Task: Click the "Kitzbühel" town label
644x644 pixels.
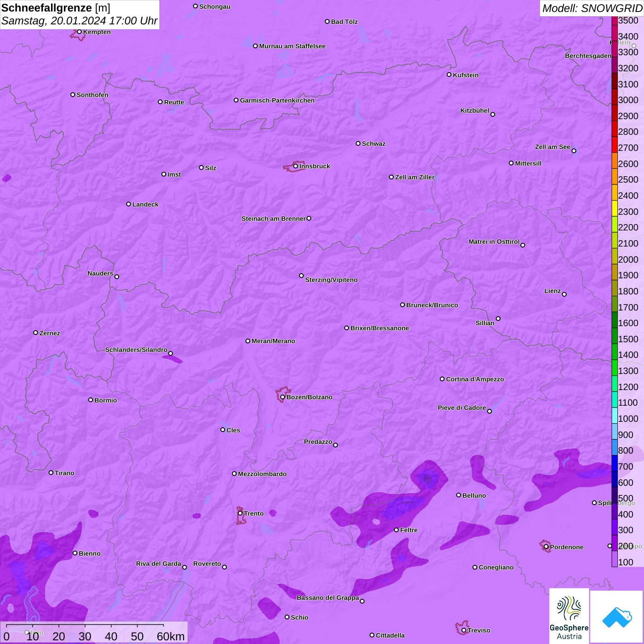Action: point(475,110)
